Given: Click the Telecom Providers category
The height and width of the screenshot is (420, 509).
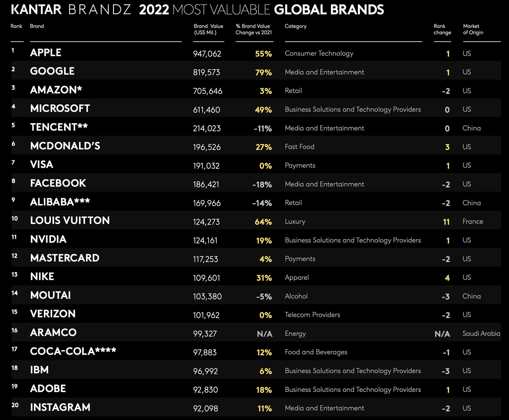Looking at the screenshot, I should tap(312, 315).
